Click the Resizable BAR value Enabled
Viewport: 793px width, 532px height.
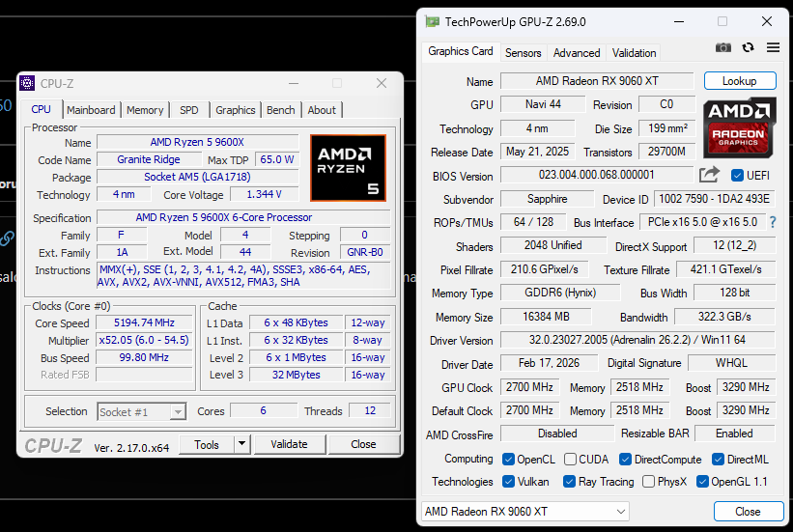pyautogui.click(x=734, y=434)
